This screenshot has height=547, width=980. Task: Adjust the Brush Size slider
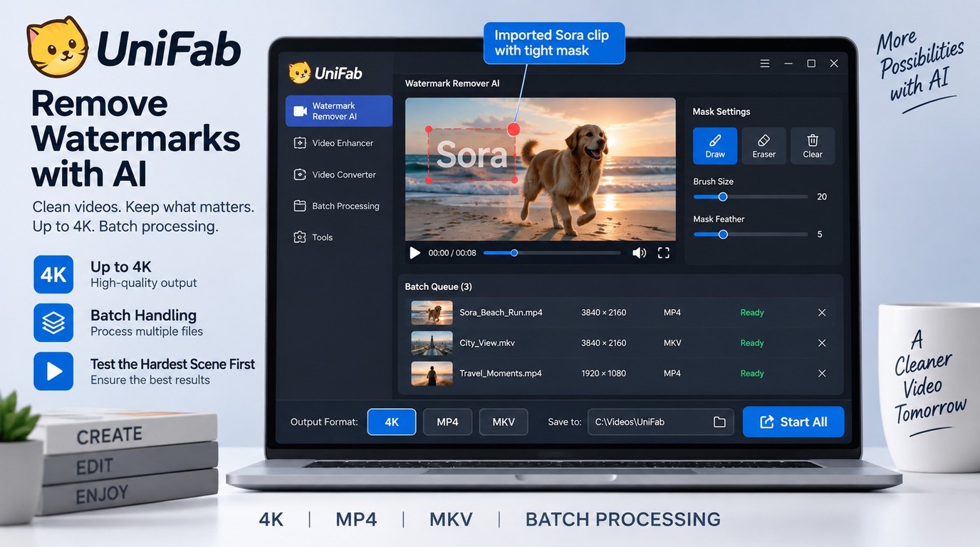coord(751,197)
